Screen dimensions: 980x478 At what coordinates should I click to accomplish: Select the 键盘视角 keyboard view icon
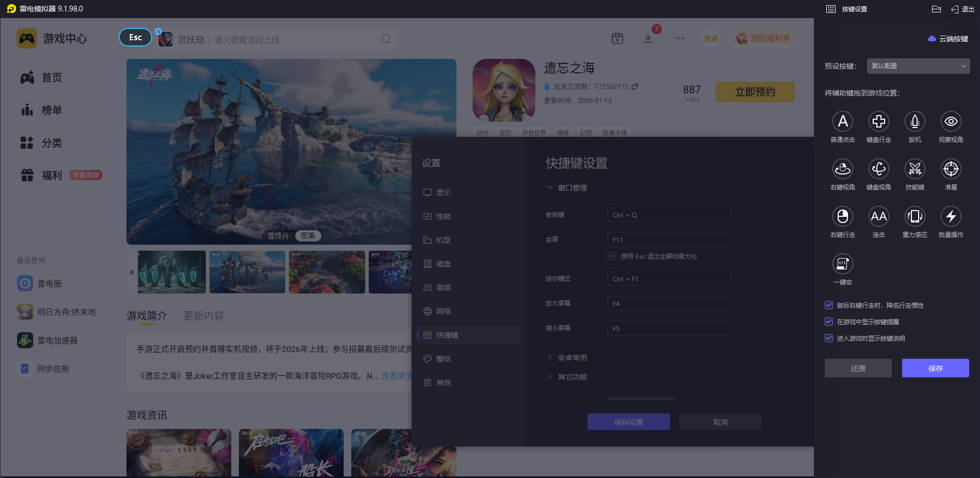[x=879, y=169]
